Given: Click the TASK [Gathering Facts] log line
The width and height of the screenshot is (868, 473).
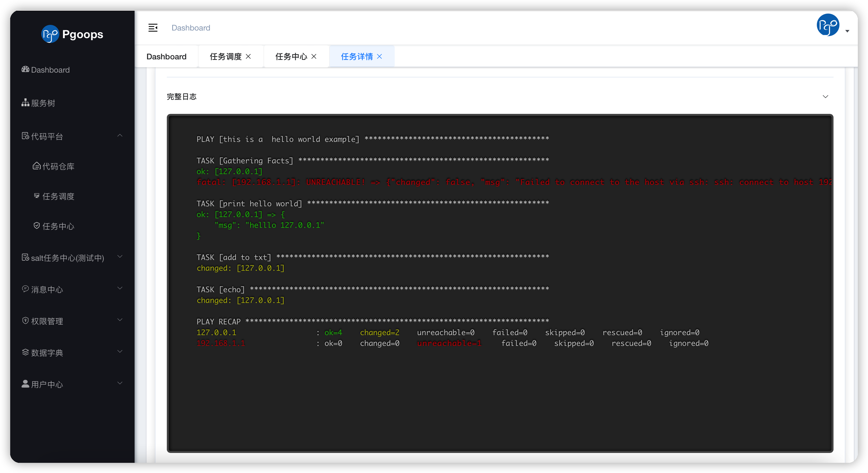Looking at the screenshot, I should (373, 160).
